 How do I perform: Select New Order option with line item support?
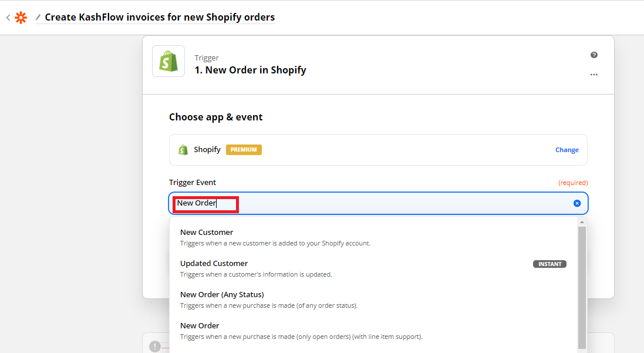click(x=200, y=326)
